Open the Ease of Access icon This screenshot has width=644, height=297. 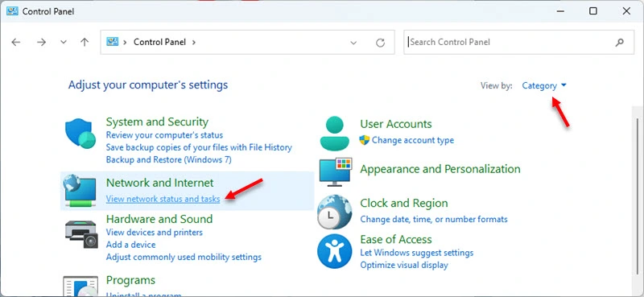point(334,251)
